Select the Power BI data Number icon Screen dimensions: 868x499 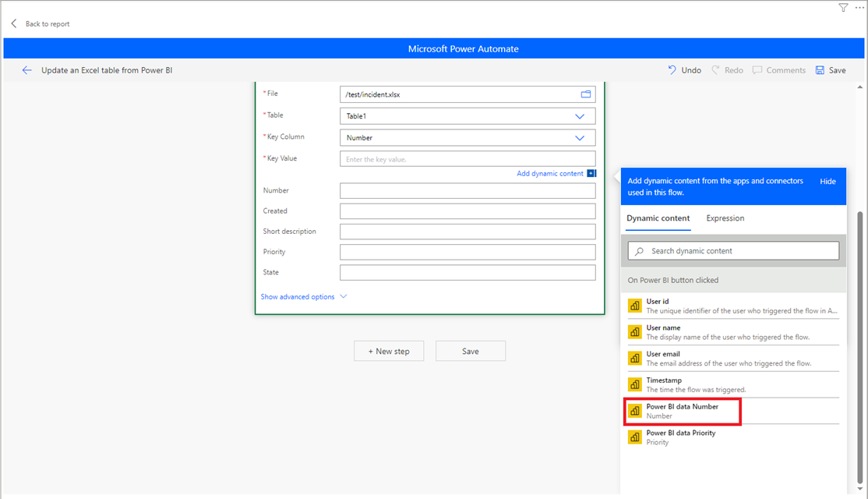tap(635, 411)
